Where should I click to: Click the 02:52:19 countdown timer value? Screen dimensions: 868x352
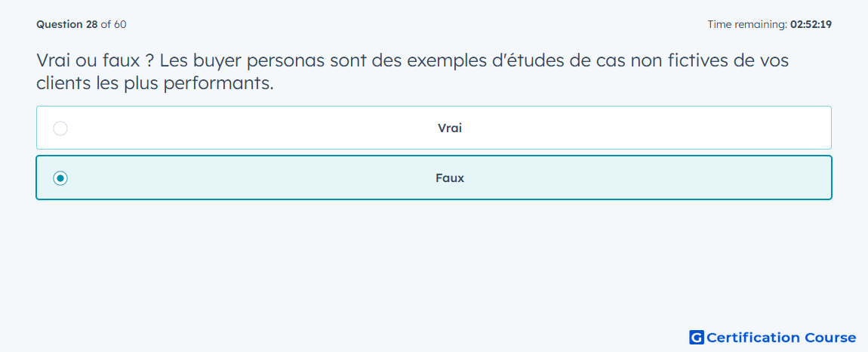tap(811, 24)
